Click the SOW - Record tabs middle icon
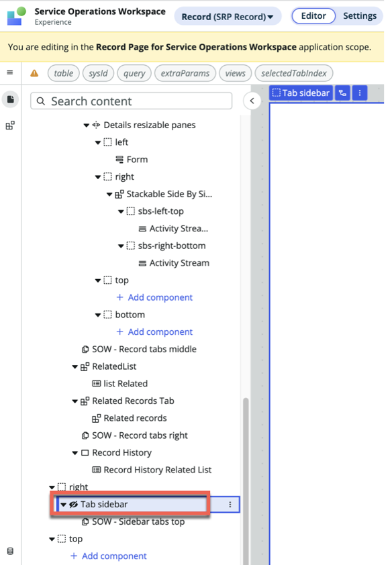 click(x=85, y=349)
